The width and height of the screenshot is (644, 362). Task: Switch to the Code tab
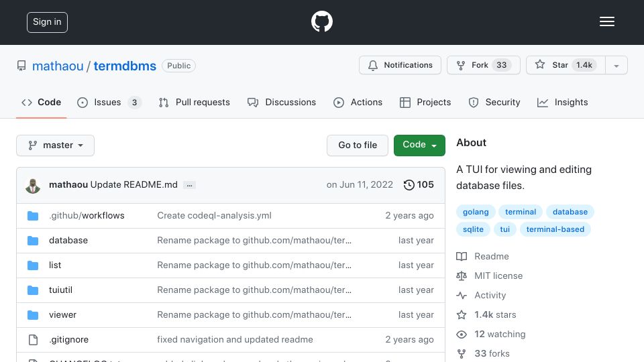[x=41, y=102]
